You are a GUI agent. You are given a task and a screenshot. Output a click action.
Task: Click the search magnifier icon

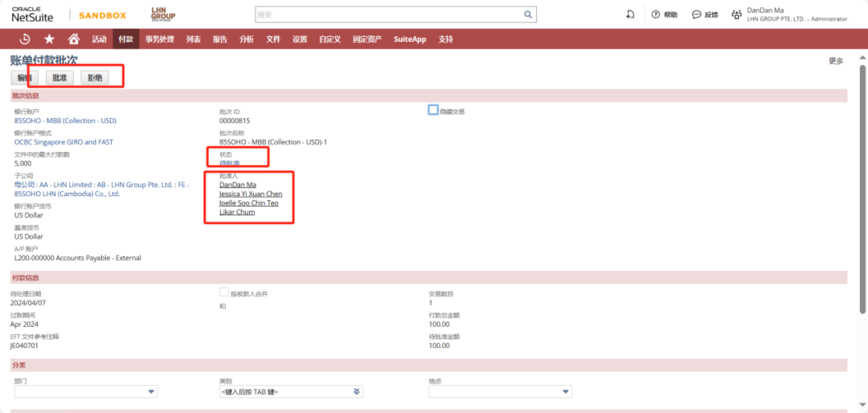click(x=528, y=14)
